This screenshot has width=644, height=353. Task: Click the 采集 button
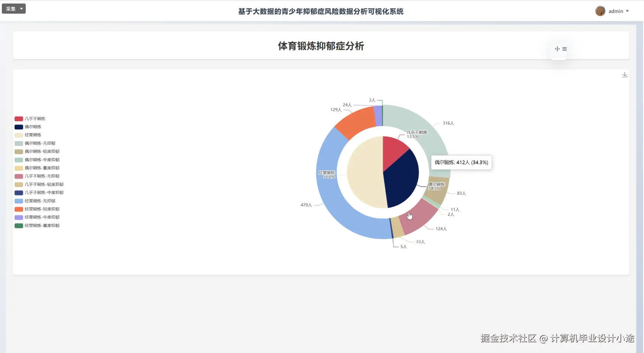[11, 8]
